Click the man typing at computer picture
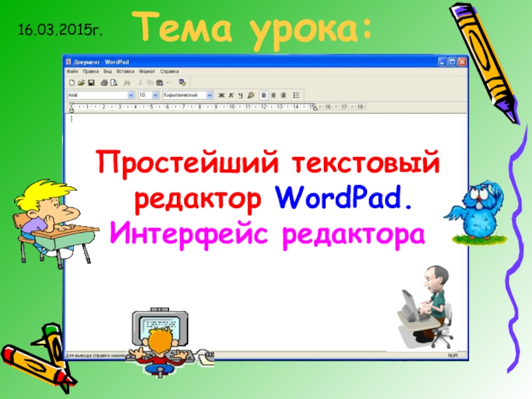532x399 pixels. tap(426, 308)
